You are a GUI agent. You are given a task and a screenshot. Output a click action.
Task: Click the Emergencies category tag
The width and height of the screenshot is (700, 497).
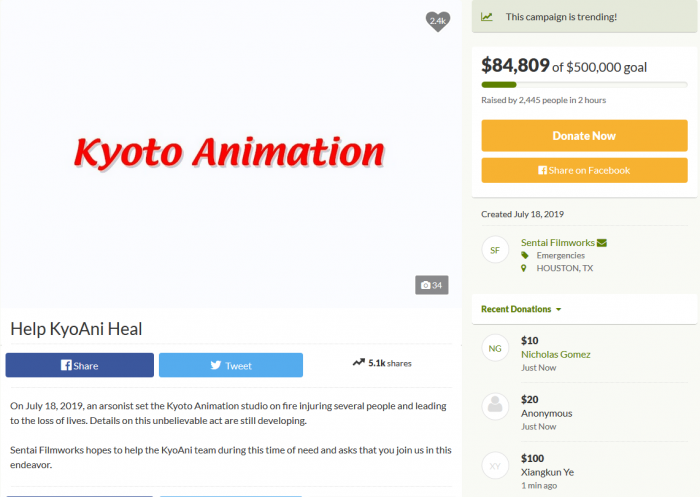[x=561, y=256]
